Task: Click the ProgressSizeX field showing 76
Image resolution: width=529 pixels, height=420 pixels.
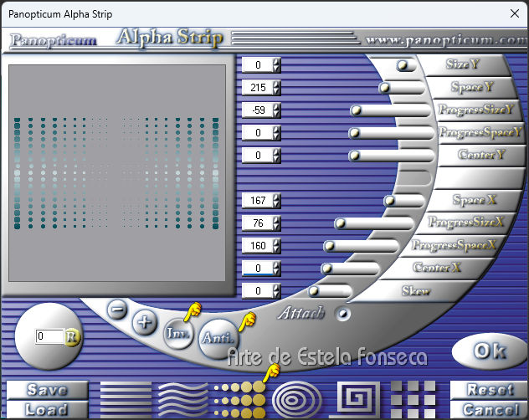Action: [258, 223]
